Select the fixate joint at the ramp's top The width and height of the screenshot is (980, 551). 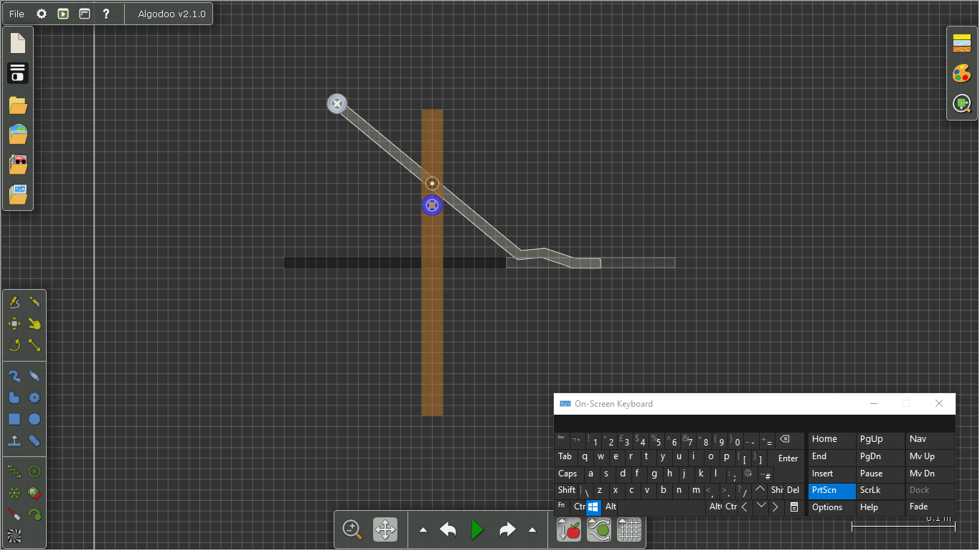pos(336,103)
